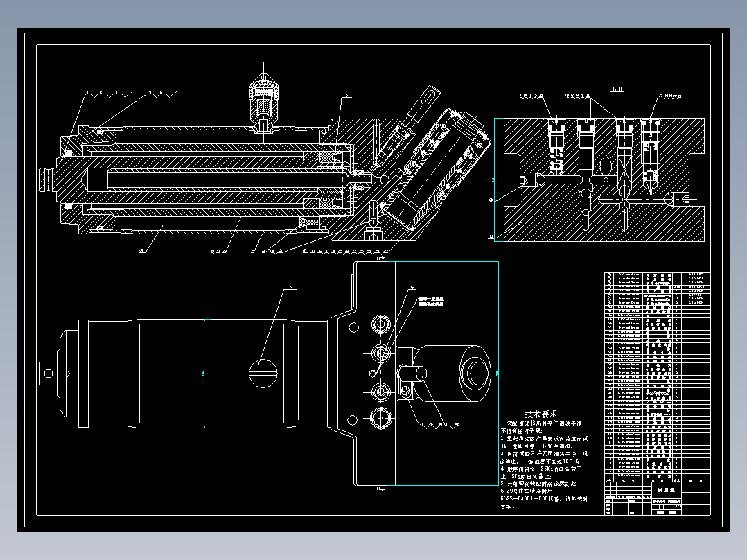
Task: Click the oval port in the B-B section
Action: pyautogui.click(x=605, y=166)
